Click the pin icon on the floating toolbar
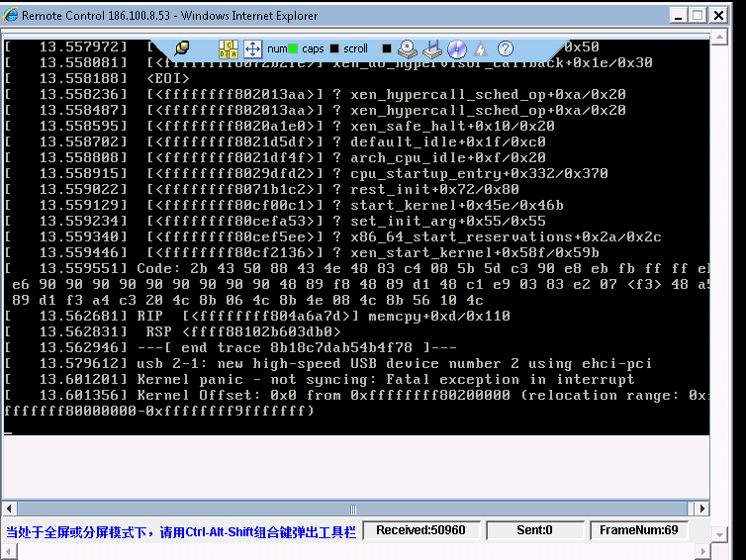 (182, 48)
